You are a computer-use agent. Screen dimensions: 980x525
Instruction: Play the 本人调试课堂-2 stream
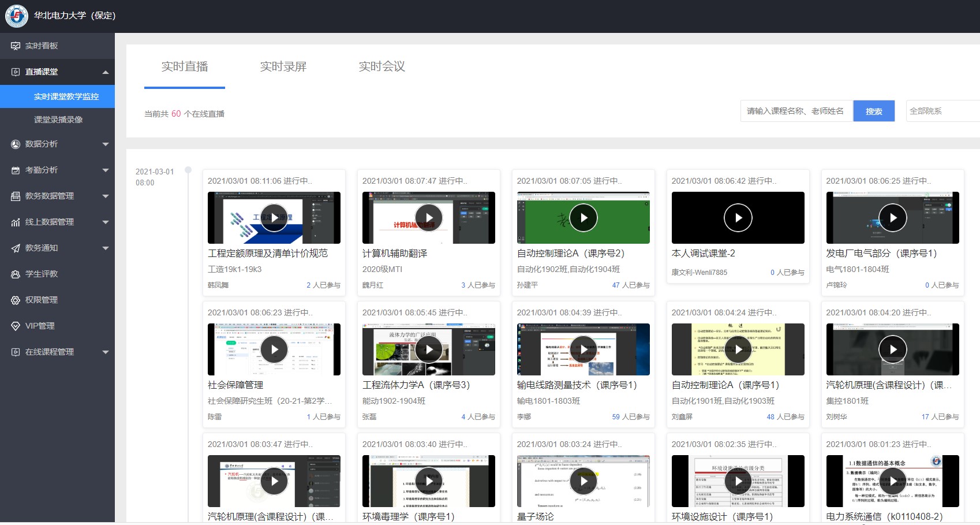click(738, 218)
